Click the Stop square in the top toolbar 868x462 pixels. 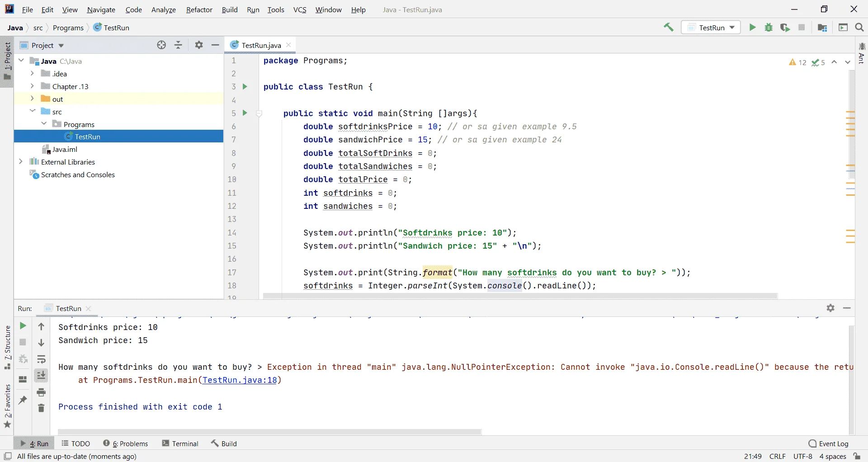pos(802,28)
